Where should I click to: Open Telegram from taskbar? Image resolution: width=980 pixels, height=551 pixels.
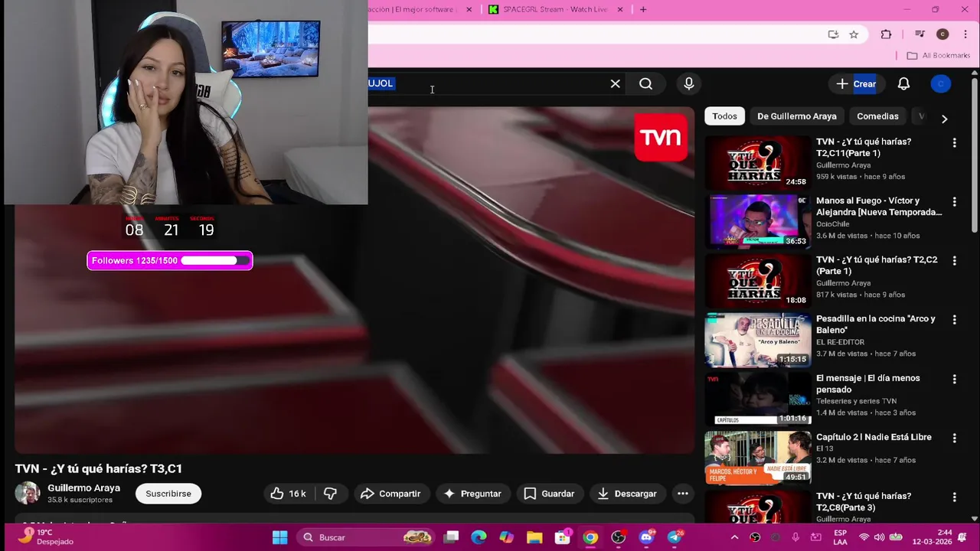click(675, 537)
